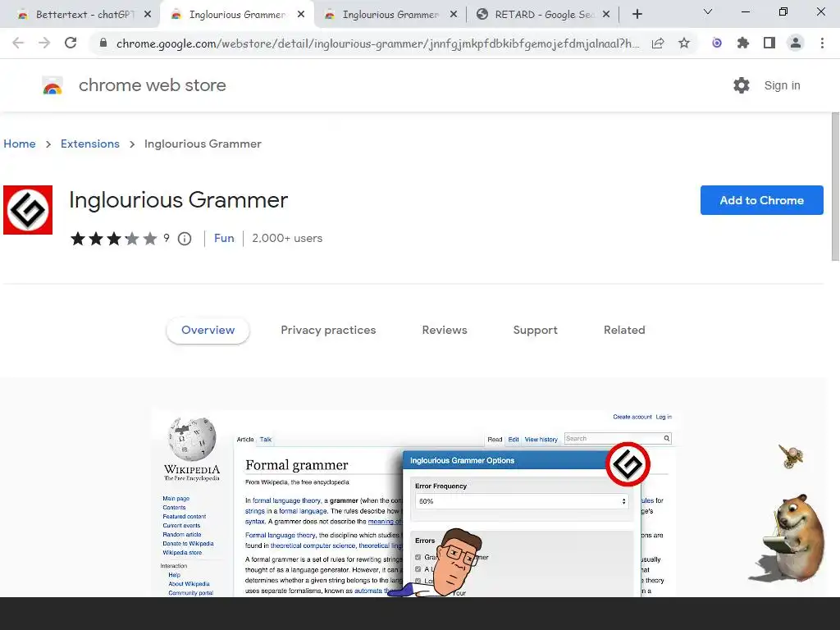Reload the current page
840x630 pixels.
pos(71,43)
